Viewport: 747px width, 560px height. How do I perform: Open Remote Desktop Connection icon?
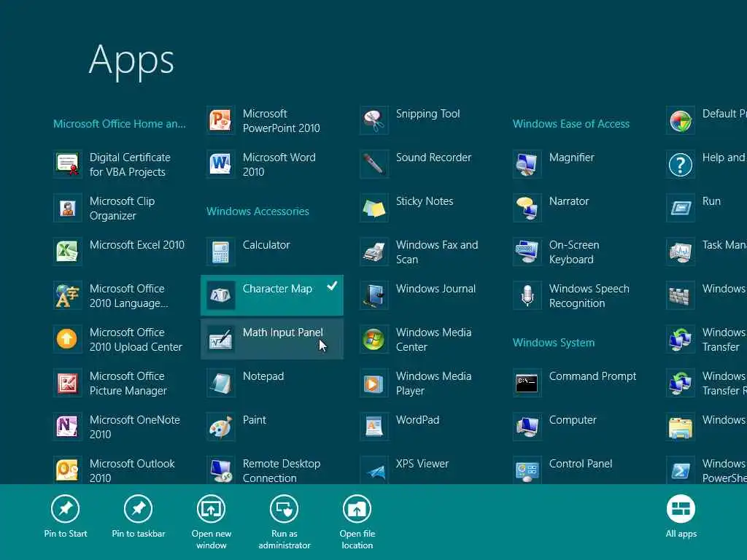click(220, 470)
